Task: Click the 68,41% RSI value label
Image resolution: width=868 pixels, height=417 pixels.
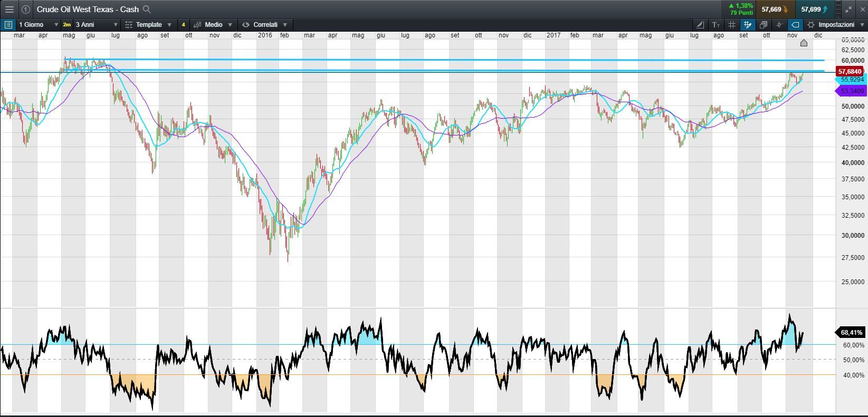Action: (851, 333)
